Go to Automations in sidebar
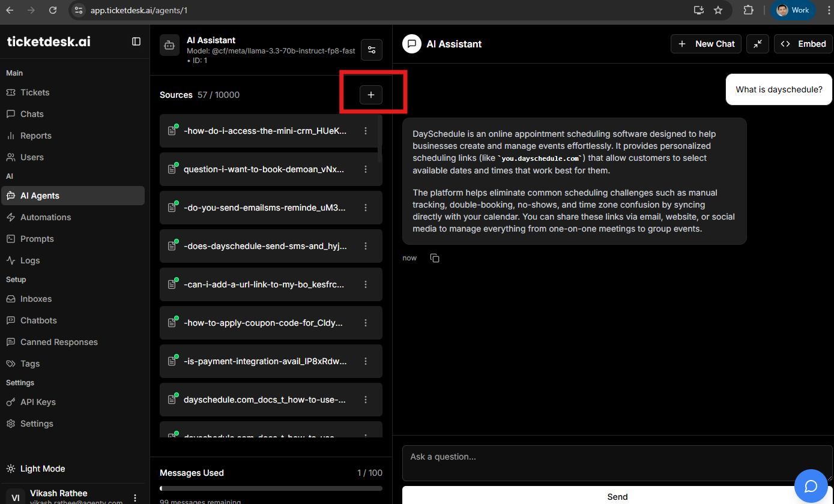Viewport: 834px width, 504px height. [46, 217]
